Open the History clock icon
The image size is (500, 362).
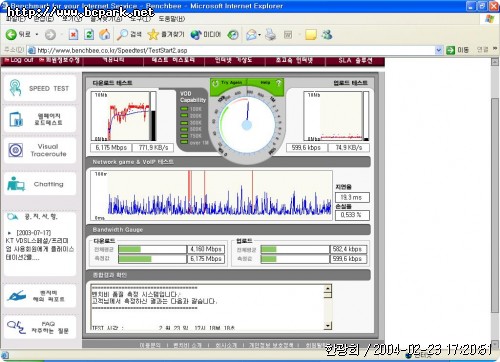pos(233,34)
